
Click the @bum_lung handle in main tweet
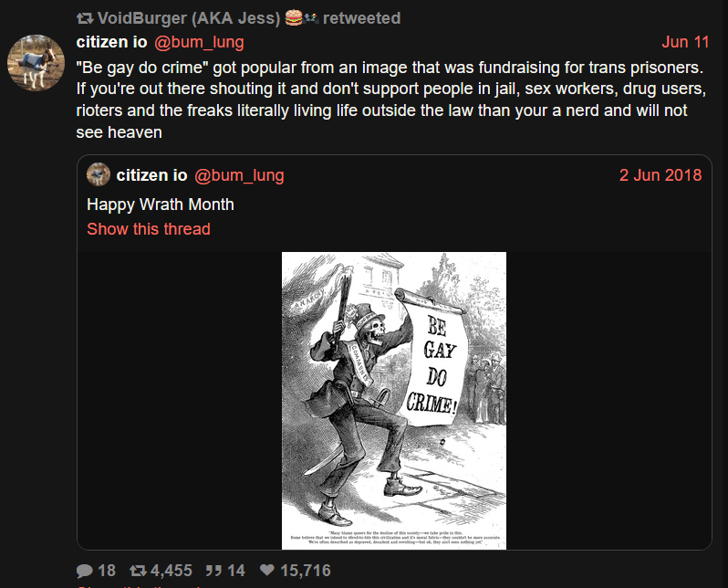199,42
